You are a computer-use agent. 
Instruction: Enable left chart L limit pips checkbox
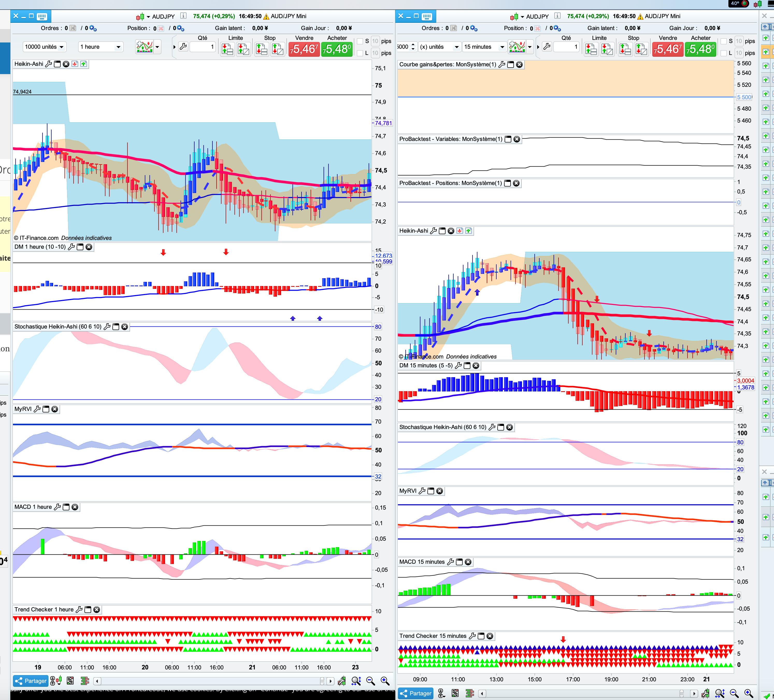[x=360, y=53]
